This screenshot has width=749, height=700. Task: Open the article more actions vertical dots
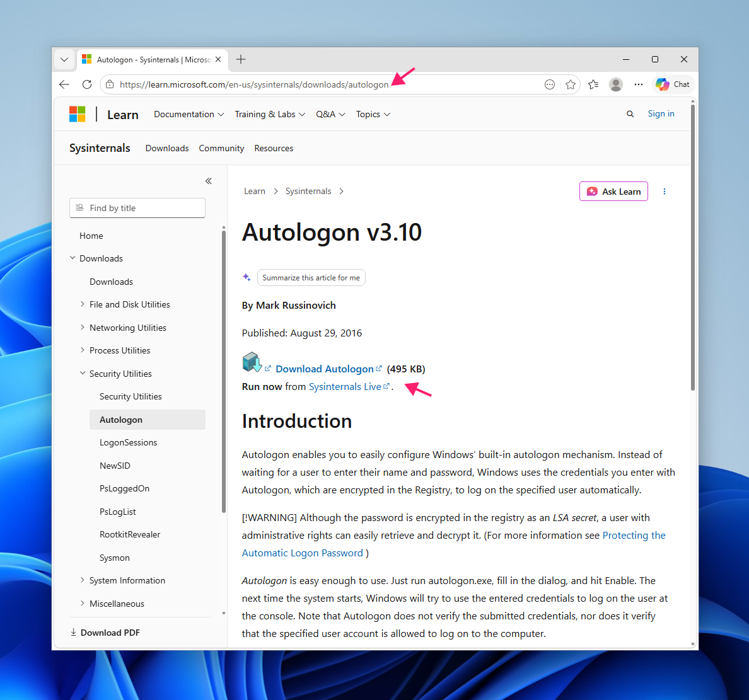tap(664, 192)
